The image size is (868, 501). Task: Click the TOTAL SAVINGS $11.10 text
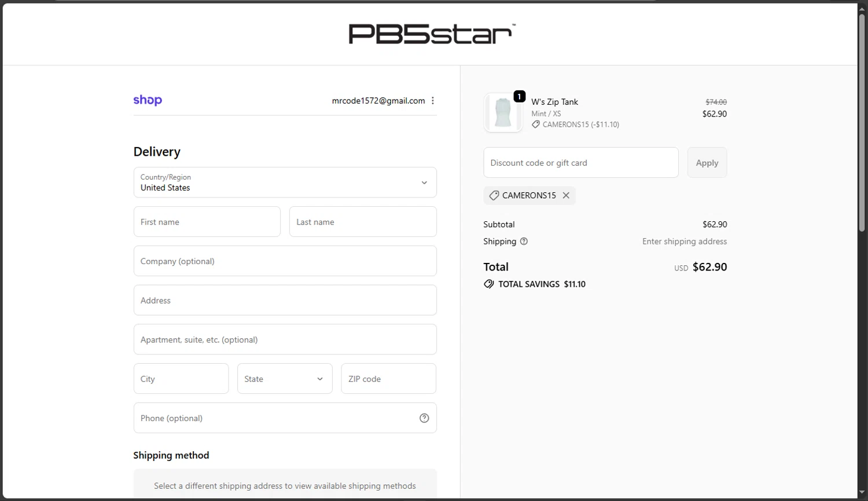point(542,284)
